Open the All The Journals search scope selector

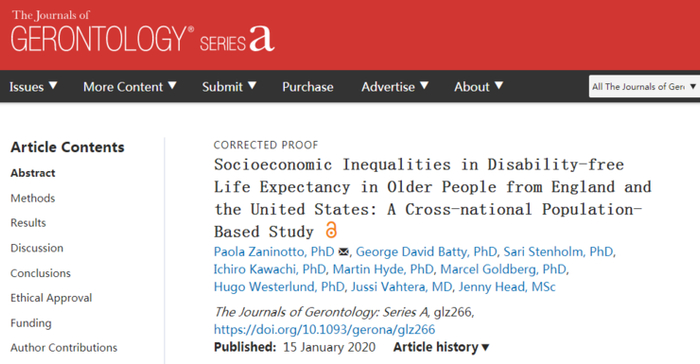pos(644,86)
